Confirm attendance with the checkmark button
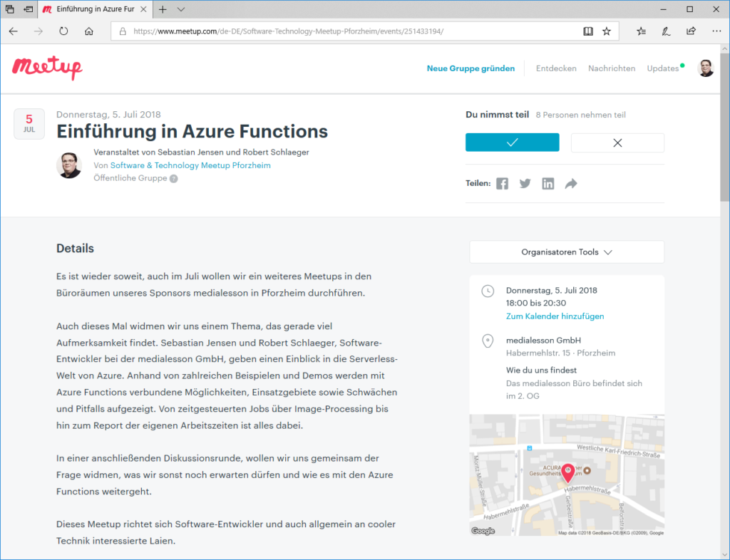730x560 pixels. 512,142
